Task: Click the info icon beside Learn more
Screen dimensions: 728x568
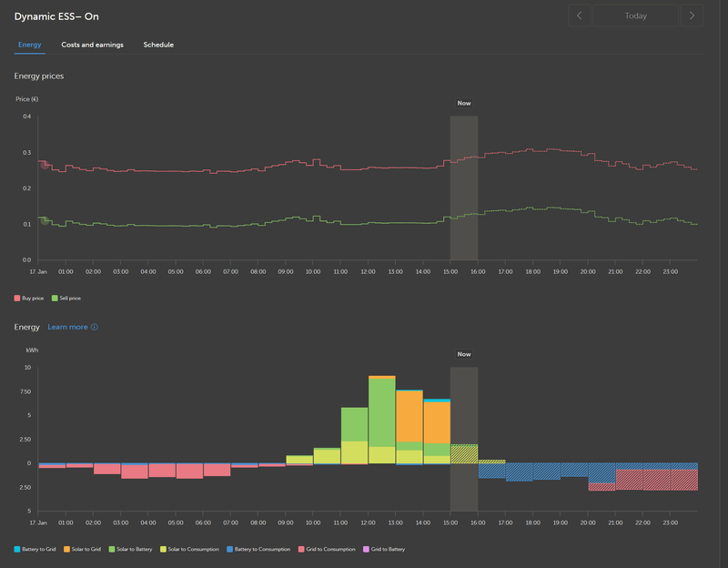Action: 95,327
